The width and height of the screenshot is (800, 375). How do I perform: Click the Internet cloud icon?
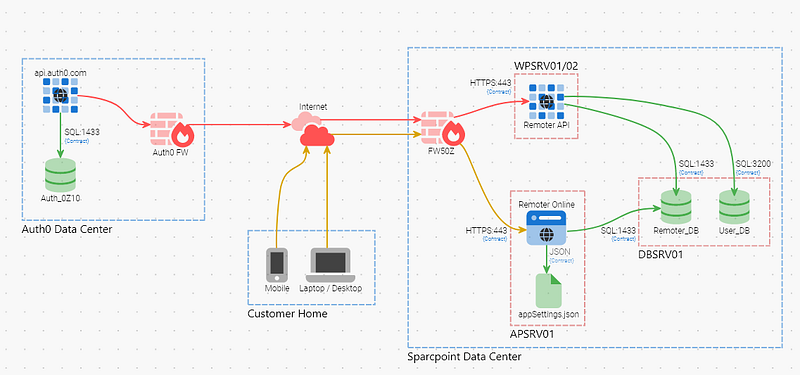(313, 130)
